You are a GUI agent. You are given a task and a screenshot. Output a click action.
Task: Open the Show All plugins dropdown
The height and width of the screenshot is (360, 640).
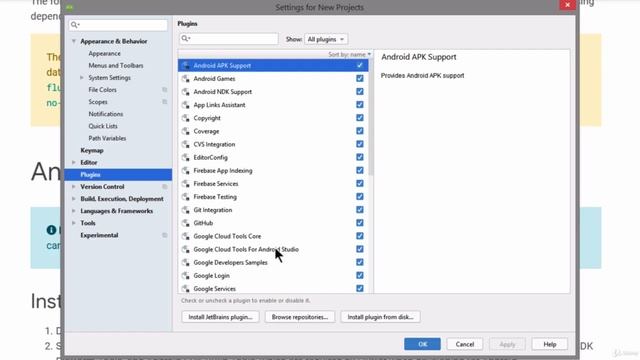326,39
